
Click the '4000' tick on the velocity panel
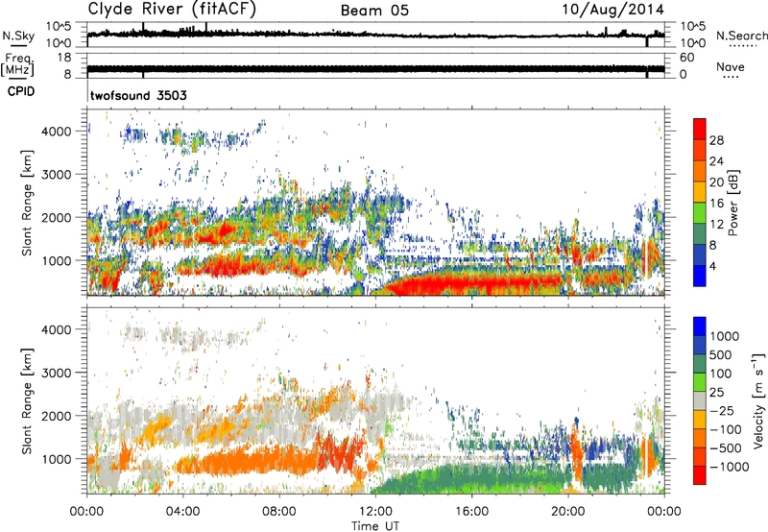(x=57, y=329)
